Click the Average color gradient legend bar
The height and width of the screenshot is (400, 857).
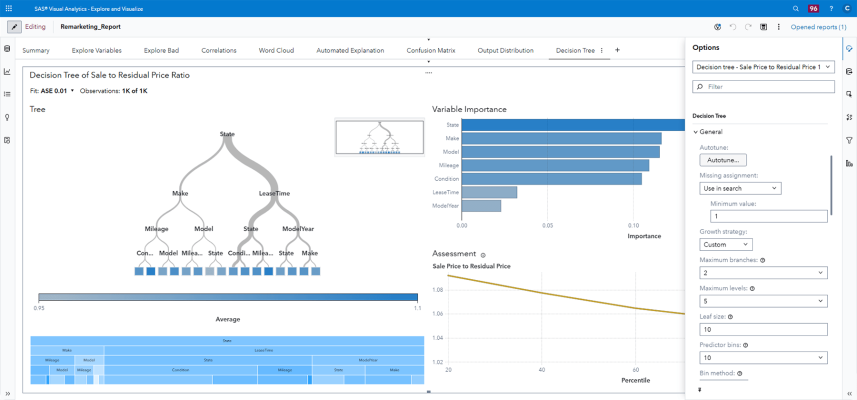point(228,297)
